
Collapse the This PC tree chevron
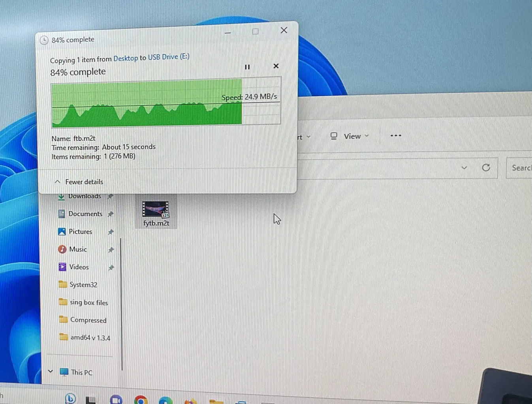pyautogui.click(x=50, y=371)
